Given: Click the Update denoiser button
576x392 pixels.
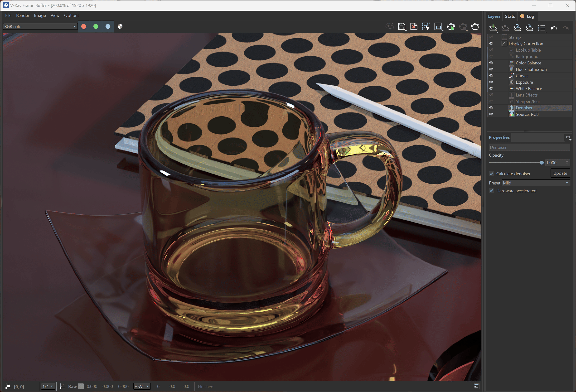Looking at the screenshot, I should 560,173.
